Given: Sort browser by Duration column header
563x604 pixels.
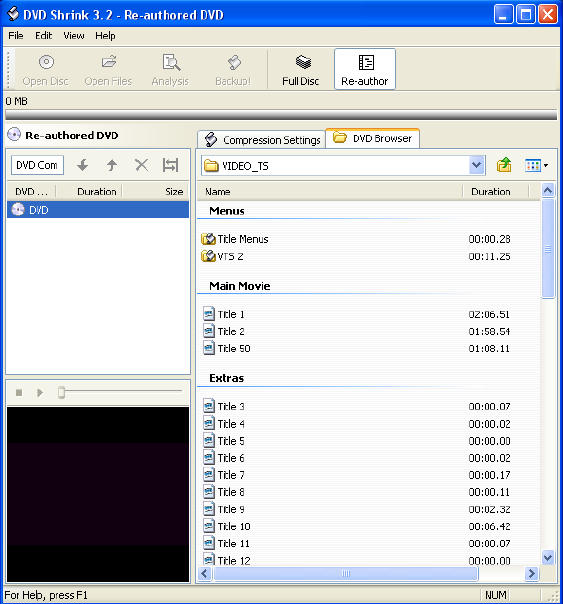Looking at the screenshot, I should 496,191.
